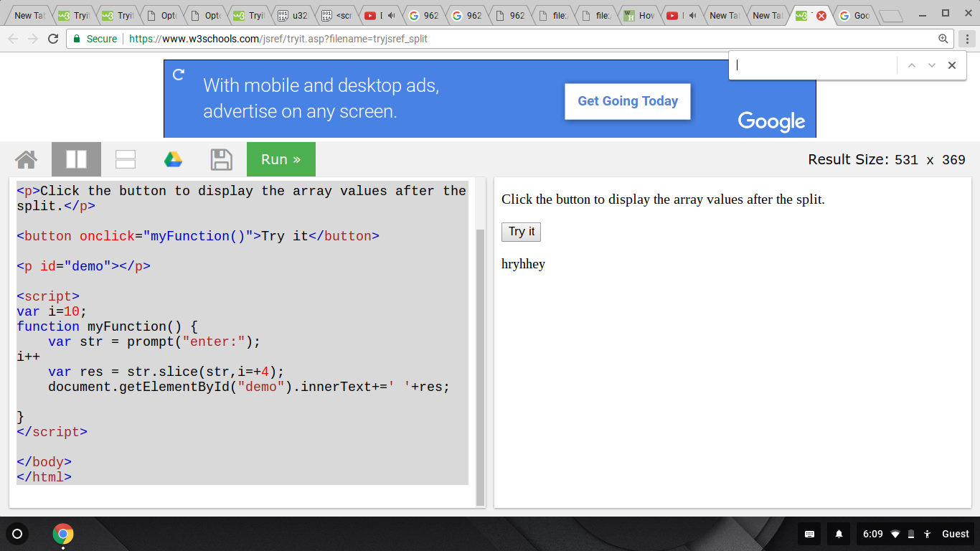The width and height of the screenshot is (980, 551).
Task: Switch to stacked horizontal layout icon
Action: point(126,159)
